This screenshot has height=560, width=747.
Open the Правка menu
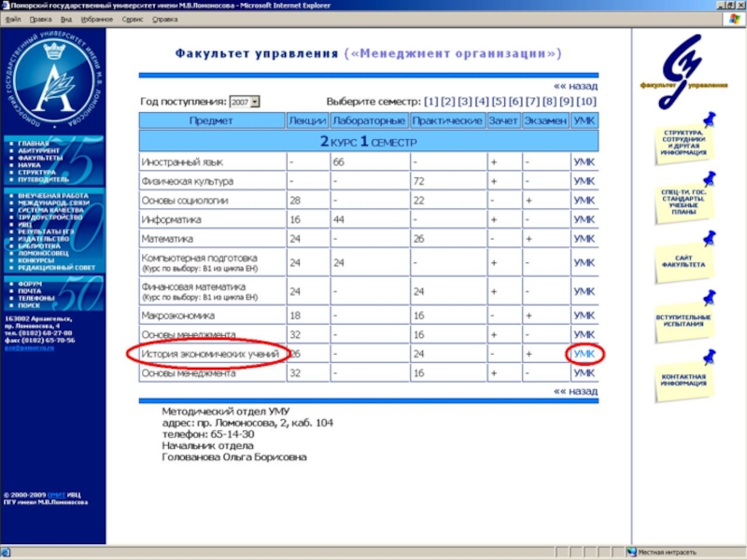coord(40,20)
